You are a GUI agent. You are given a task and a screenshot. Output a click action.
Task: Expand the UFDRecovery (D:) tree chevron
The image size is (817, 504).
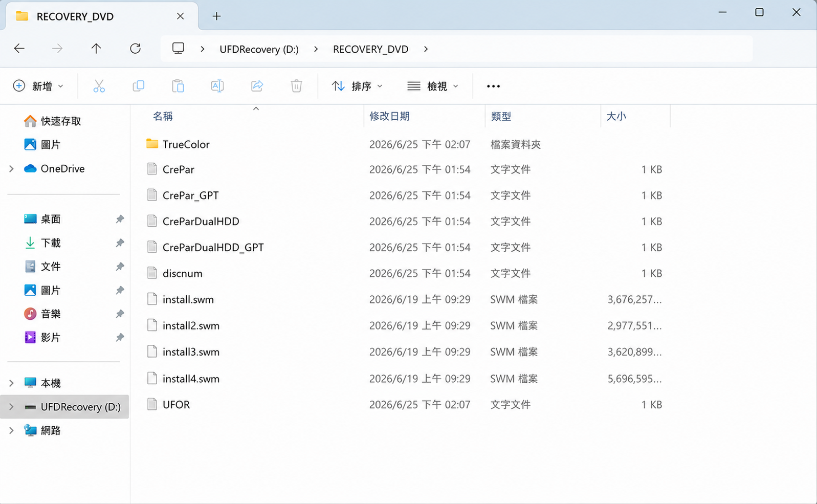(11, 407)
